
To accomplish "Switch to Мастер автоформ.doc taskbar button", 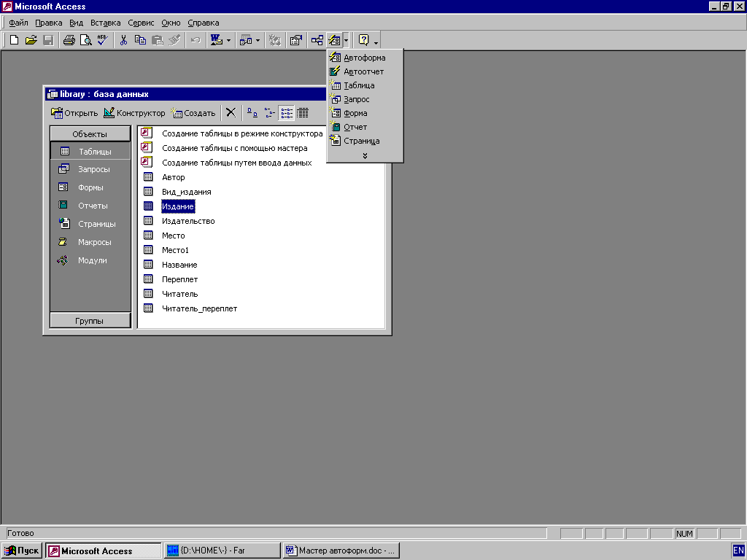I will tap(341, 551).
